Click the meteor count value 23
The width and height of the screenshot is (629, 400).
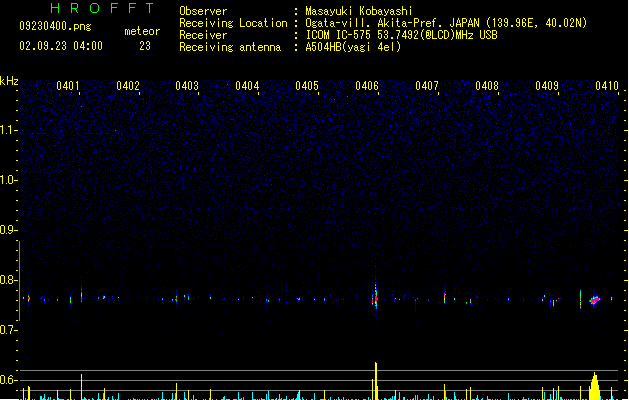(145, 46)
